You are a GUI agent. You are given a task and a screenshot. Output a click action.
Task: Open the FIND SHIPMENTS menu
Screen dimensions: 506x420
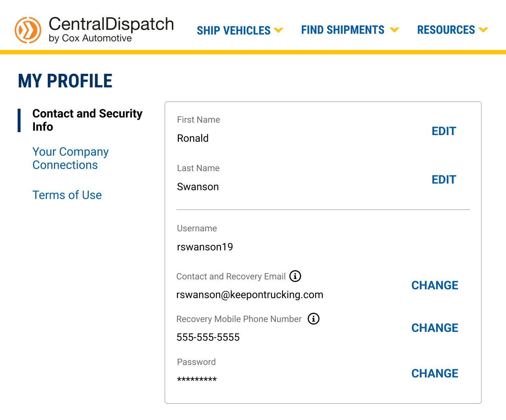coord(342,29)
